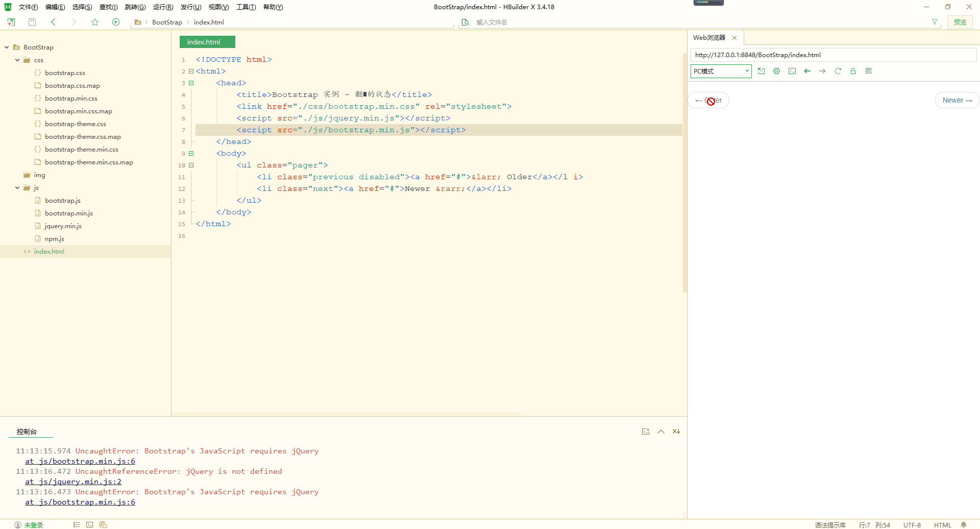980x529 pixels.
Task: Open the 跳转(G) menu
Action: (x=135, y=7)
